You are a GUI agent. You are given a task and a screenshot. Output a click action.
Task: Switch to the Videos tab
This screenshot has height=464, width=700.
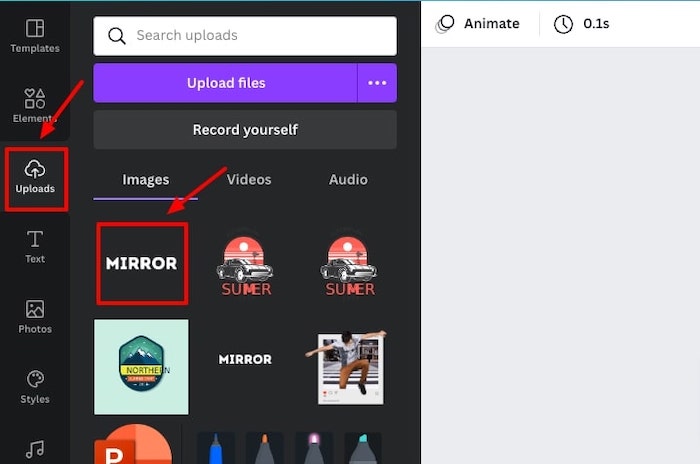249,180
